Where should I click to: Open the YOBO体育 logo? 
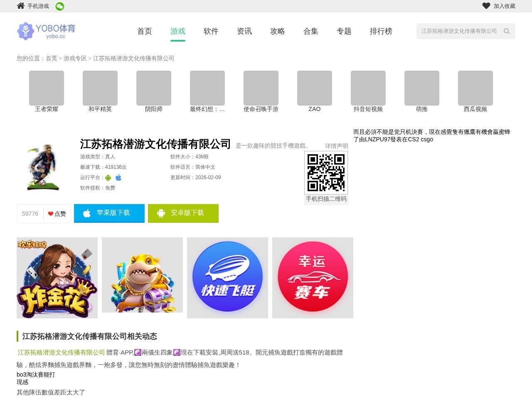click(x=46, y=31)
